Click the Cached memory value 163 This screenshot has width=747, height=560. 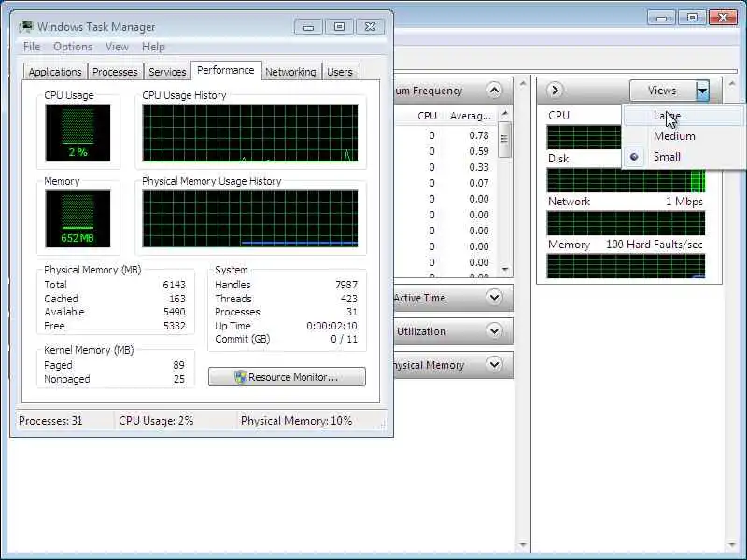pyautogui.click(x=177, y=299)
